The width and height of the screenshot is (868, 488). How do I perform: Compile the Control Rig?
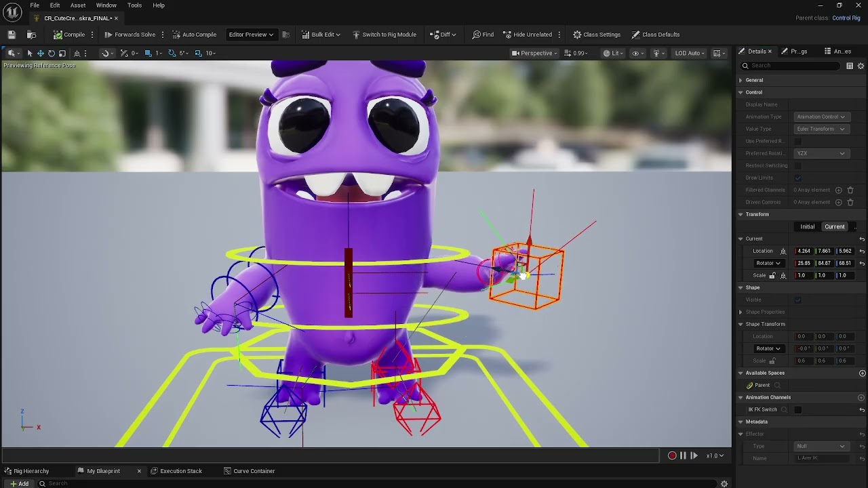(x=70, y=35)
